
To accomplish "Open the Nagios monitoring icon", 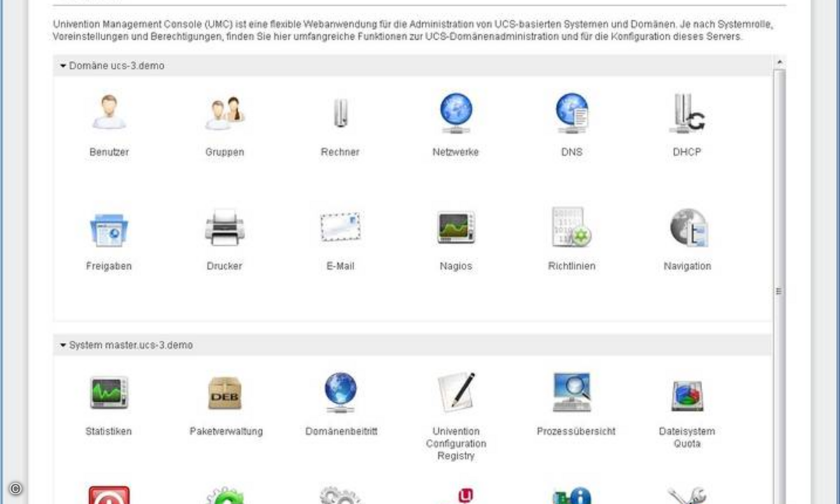I will pyautogui.click(x=456, y=227).
